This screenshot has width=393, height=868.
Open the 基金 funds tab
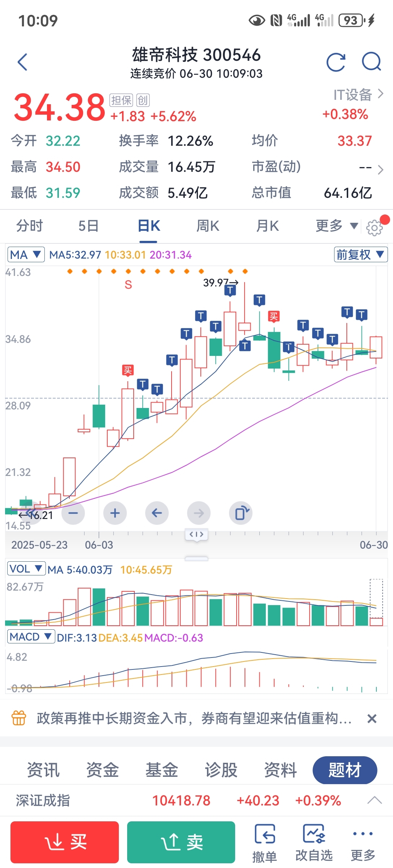pyautogui.click(x=161, y=770)
